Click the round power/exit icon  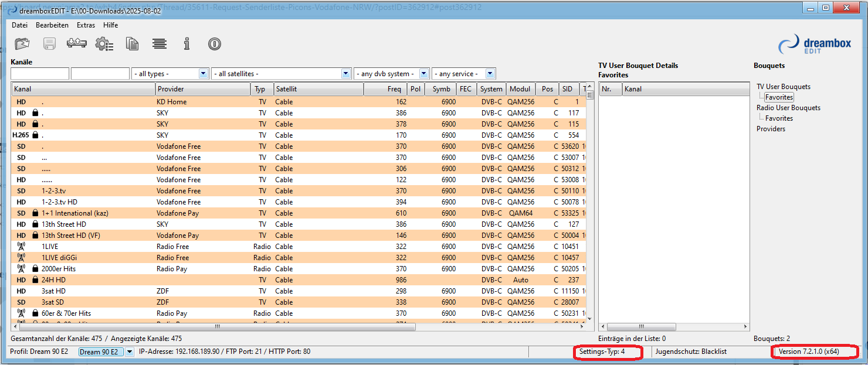click(x=214, y=44)
